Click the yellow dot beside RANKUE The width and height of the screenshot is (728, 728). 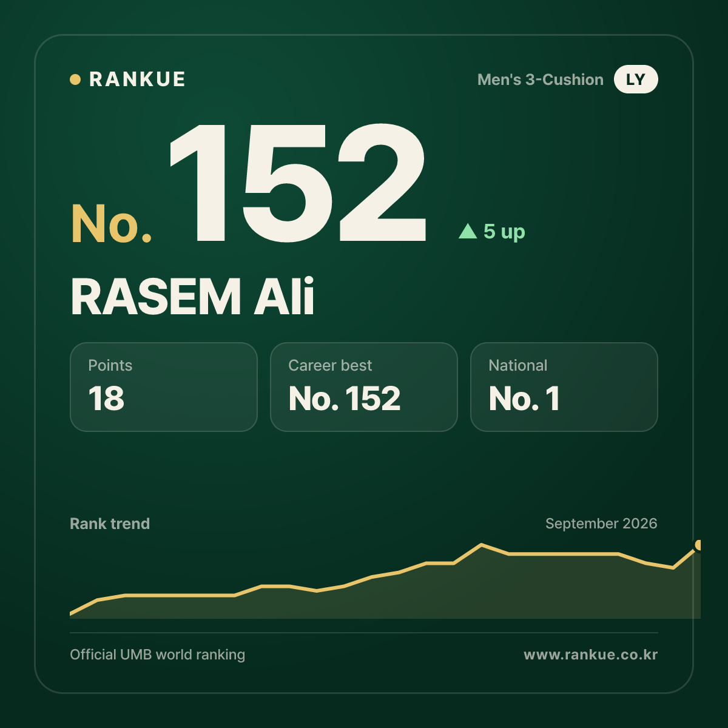coord(75,79)
